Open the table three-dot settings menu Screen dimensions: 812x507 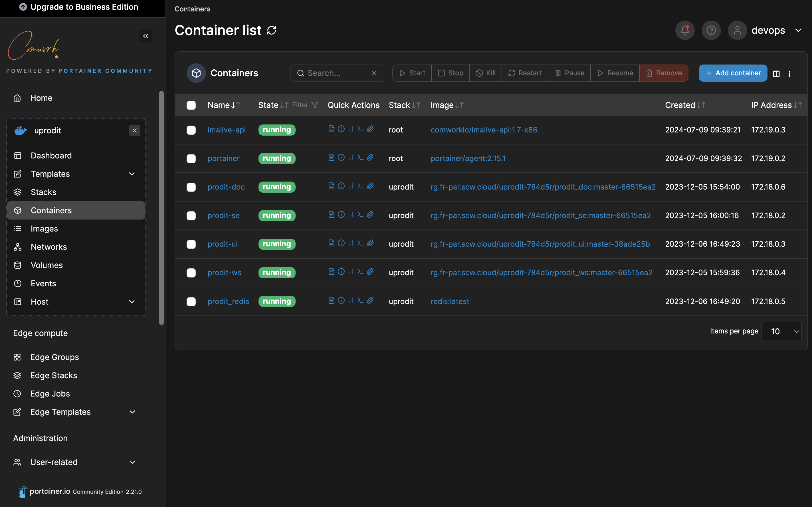point(789,74)
